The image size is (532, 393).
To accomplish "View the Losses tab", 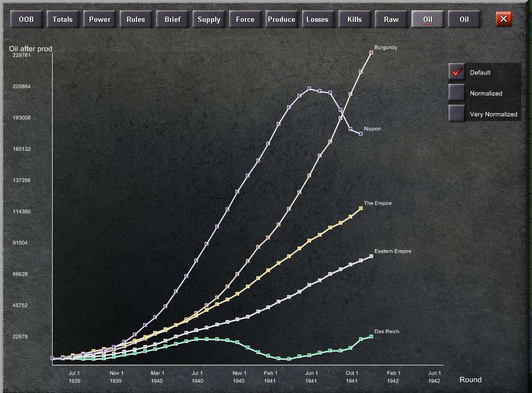I will pos(317,19).
